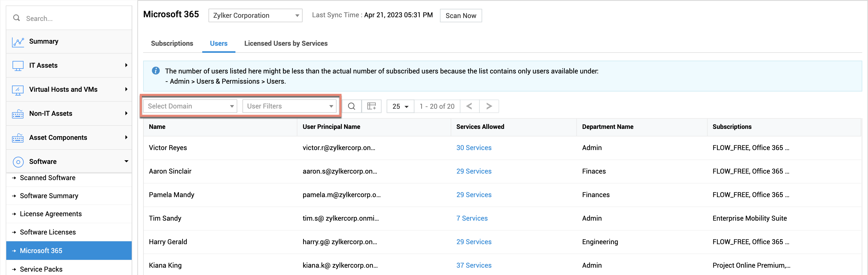
Task: Open the column chooser icon
Action: tap(371, 106)
